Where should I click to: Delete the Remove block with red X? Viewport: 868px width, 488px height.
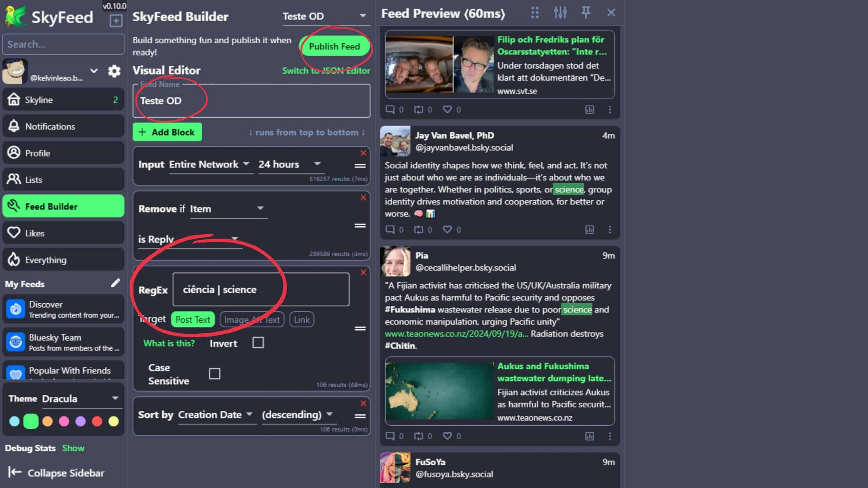pos(363,198)
